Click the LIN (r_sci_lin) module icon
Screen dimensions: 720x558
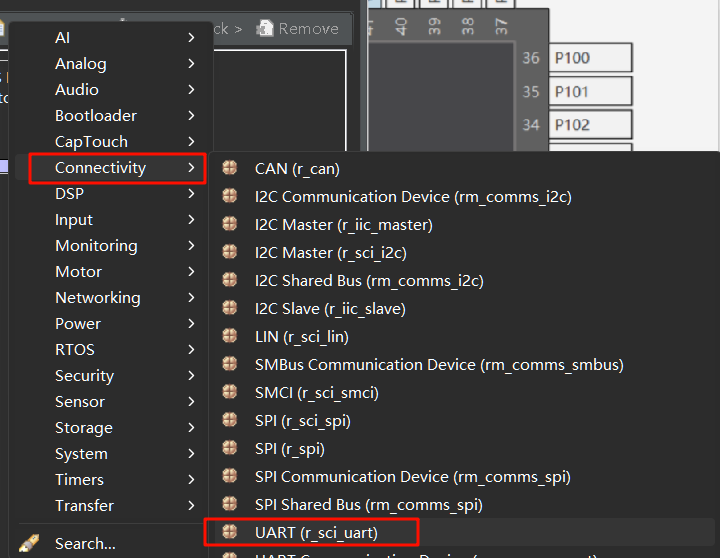(x=230, y=336)
